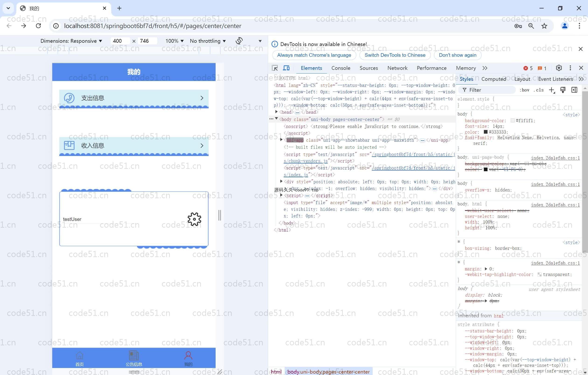Click the viewport width field 400
The height and width of the screenshot is (375, 588).
[120, 41]
